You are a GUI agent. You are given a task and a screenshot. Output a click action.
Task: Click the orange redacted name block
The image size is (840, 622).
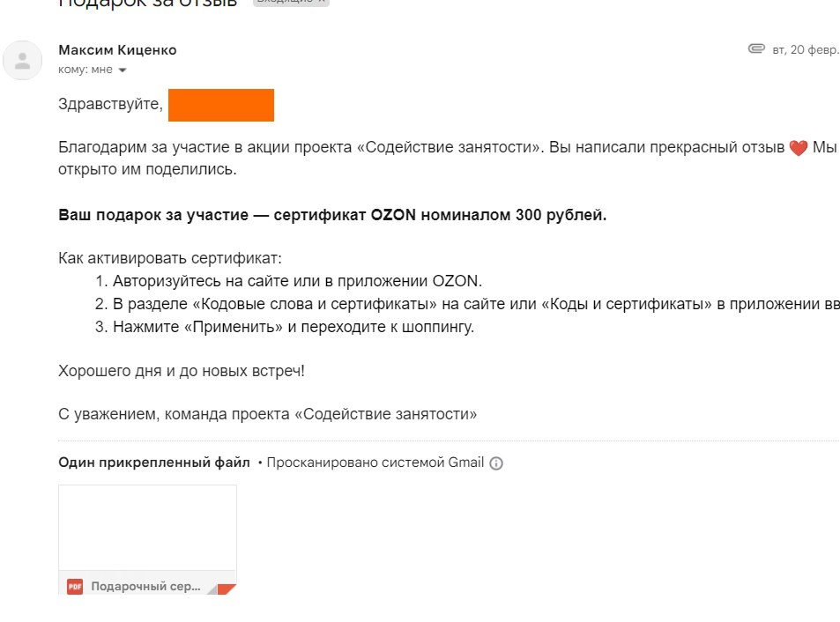[x=221, y=105]
